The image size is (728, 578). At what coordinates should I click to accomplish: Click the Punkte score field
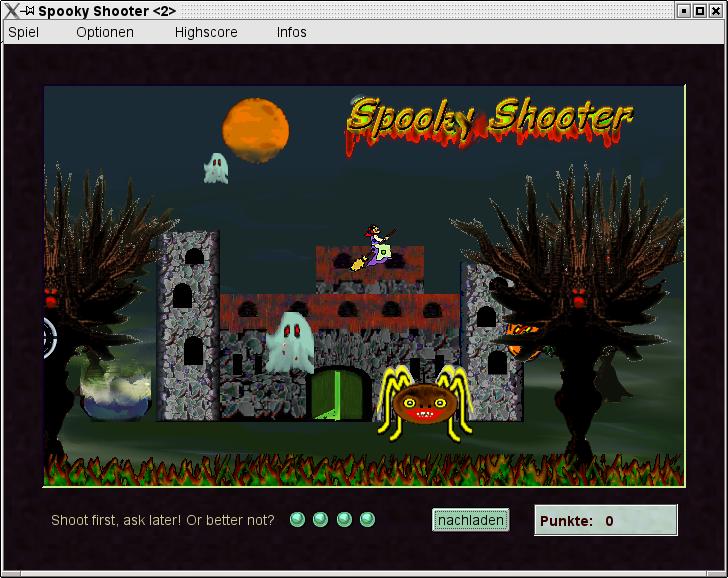605,520
